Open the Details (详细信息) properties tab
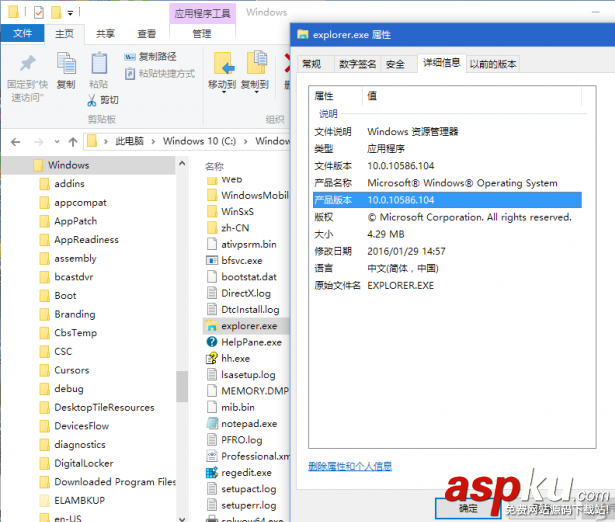Screen dimensions: 615x522 point(441,63)
